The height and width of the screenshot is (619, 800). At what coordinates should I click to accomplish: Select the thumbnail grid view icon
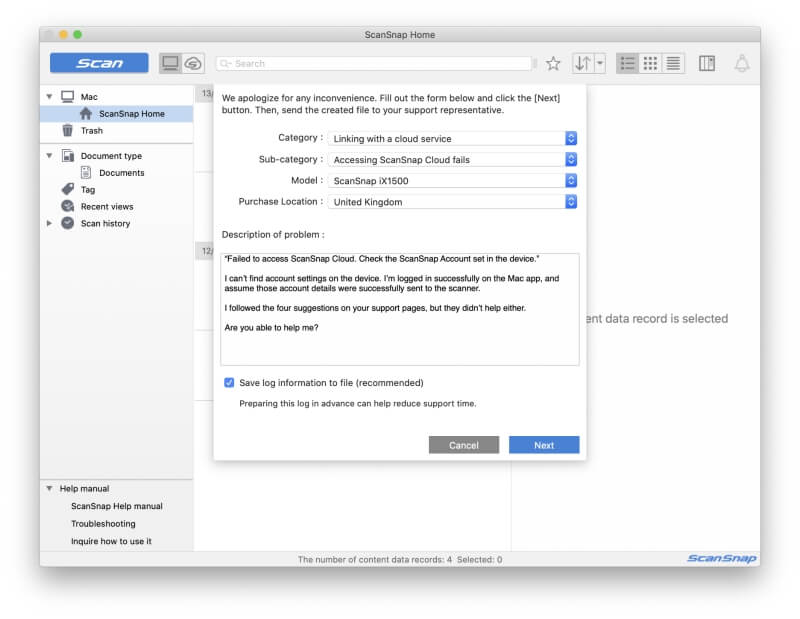point(650,63)
